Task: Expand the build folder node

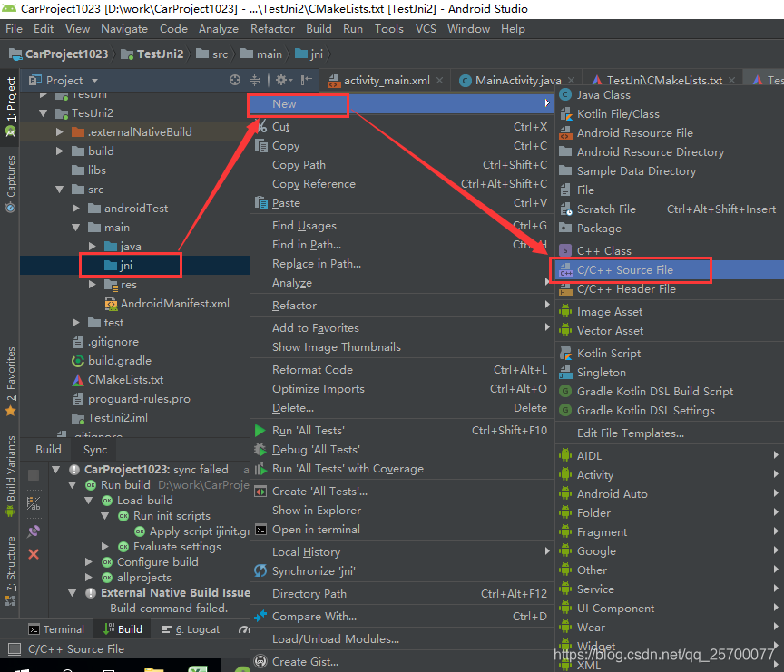Action: point(60,151)
